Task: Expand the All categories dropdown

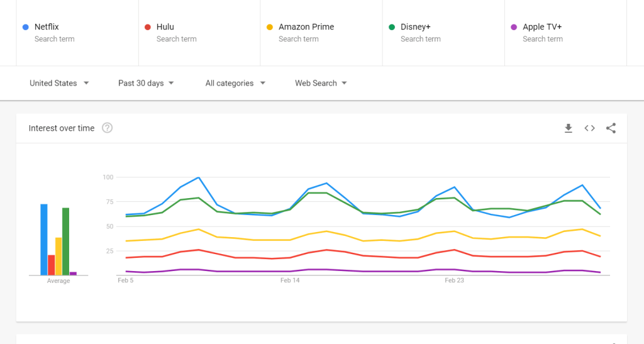Action: click(235, 83)
